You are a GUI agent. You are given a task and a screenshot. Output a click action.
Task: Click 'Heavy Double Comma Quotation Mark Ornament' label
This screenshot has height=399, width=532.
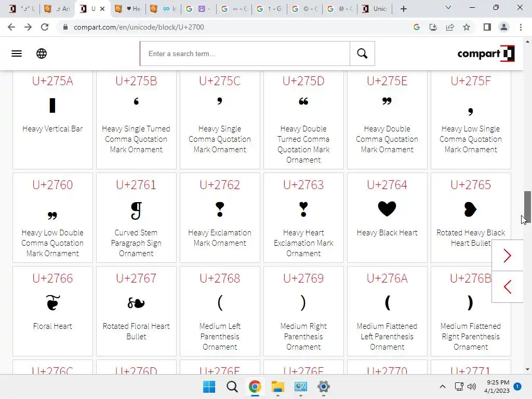coord(387,139)
